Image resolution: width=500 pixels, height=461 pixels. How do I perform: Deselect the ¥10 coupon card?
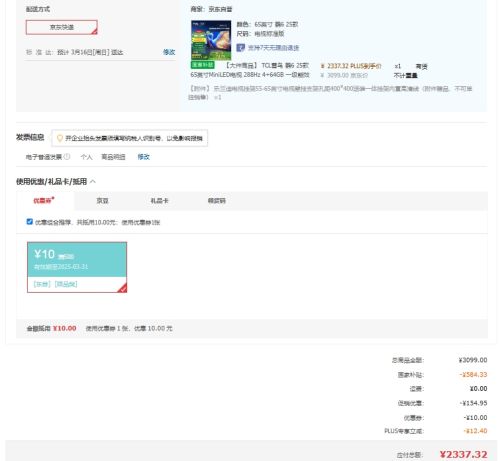pos(77,267)
